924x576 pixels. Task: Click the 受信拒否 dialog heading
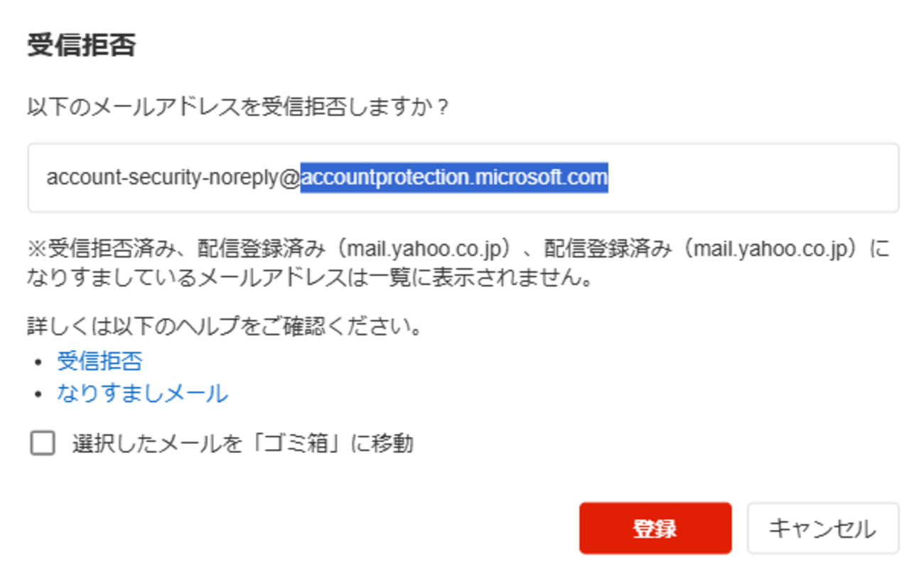click(81, 46)
